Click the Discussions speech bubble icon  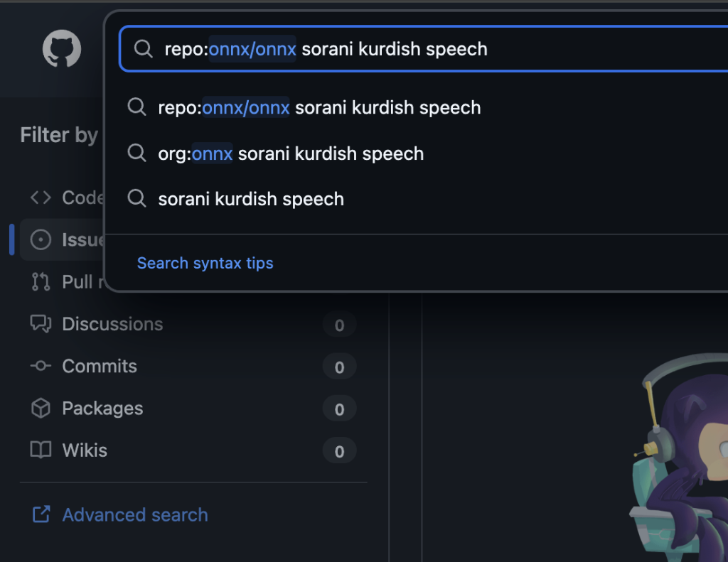[41, 324]
